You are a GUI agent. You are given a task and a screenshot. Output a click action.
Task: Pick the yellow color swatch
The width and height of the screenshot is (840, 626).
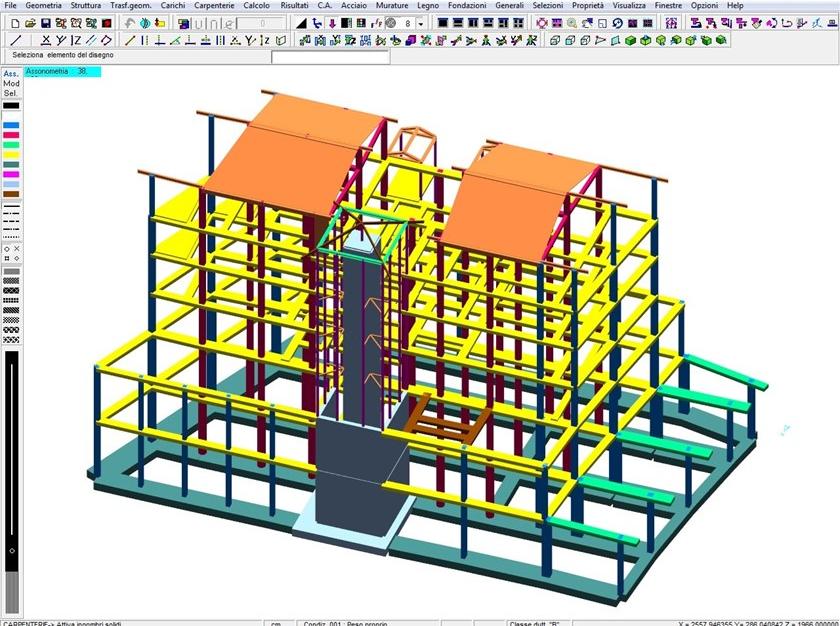pos(11,155)
